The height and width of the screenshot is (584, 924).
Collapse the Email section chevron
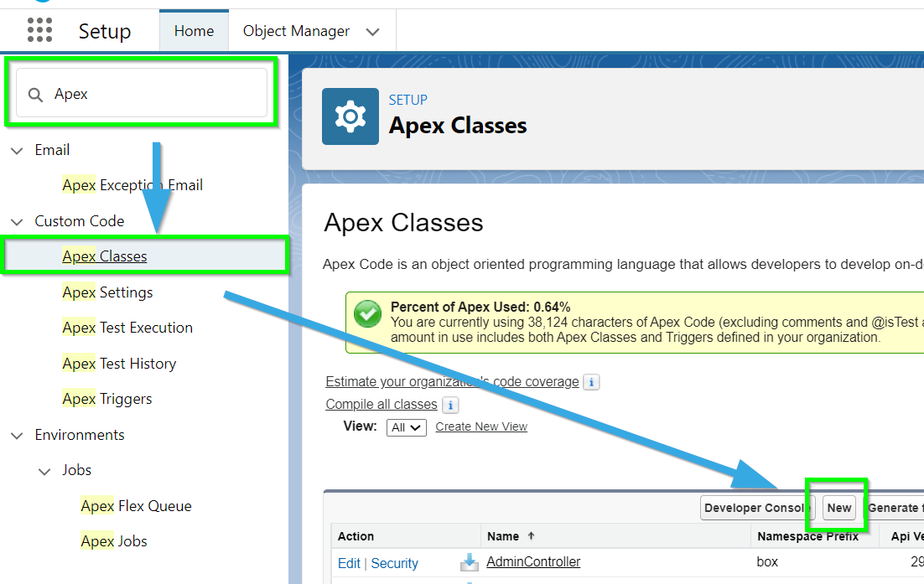click(17, 151)
